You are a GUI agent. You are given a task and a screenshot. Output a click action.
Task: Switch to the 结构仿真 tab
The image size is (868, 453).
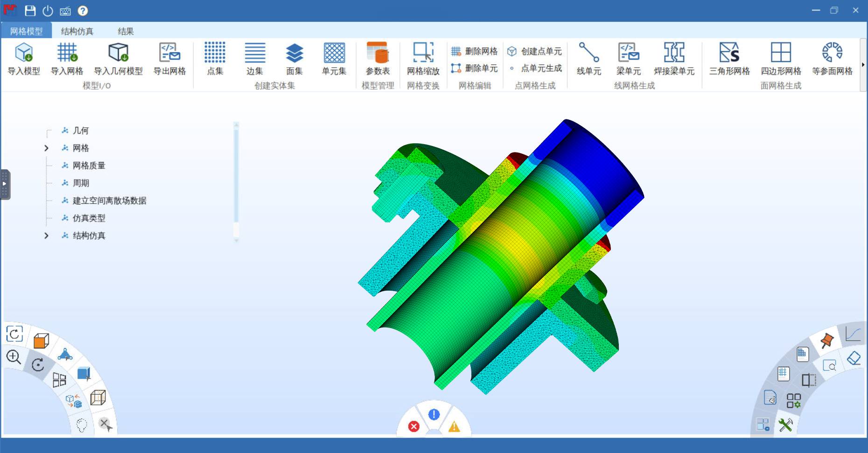[x=77, y=31]
